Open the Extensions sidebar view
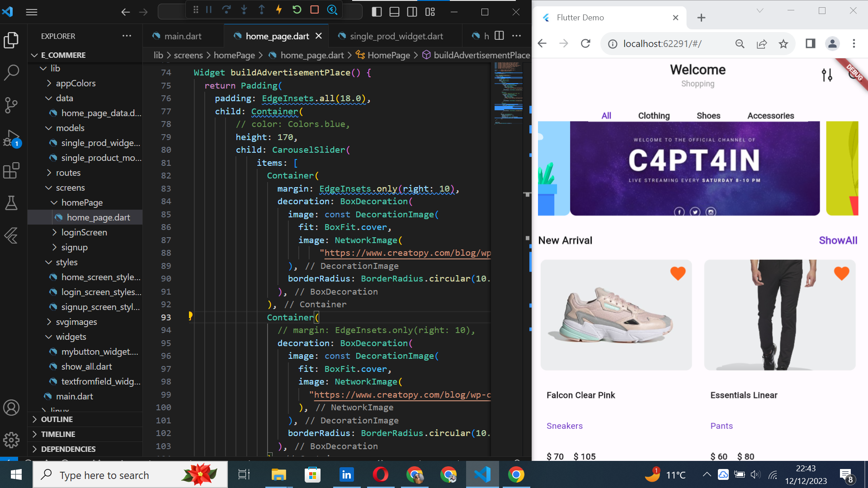Screen dimensions: 868x488 tap(11, 171)
